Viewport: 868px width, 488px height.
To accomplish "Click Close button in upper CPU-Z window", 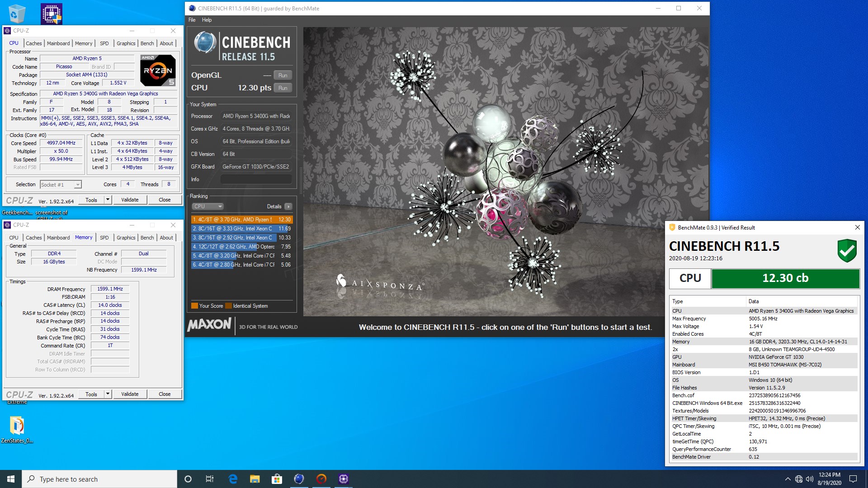I will point(165,200).
